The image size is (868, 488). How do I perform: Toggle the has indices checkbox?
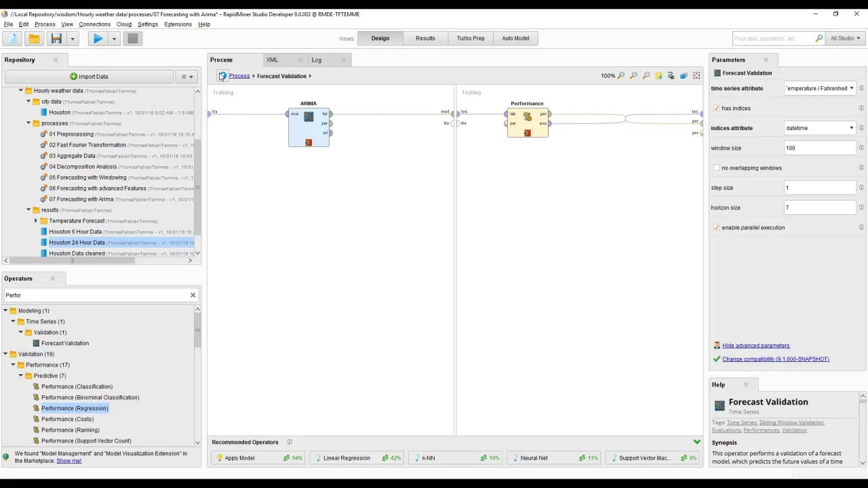click(x=717, y=108)
